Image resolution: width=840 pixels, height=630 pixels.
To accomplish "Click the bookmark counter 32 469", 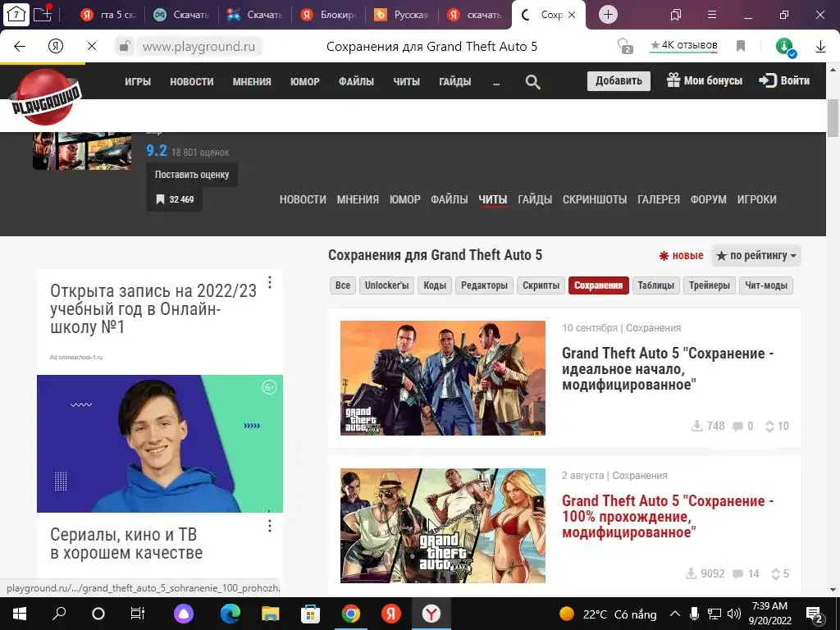I will pyautogui.click(x=175, y=199).
